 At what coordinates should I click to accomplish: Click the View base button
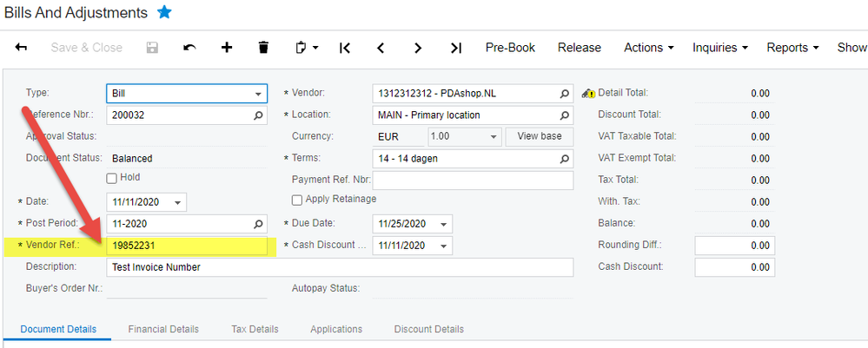[x=539, y=136]
